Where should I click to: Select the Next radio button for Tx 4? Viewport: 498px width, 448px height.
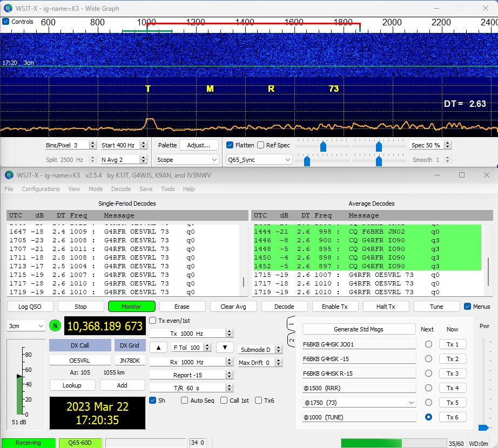[x=428, y=388]
